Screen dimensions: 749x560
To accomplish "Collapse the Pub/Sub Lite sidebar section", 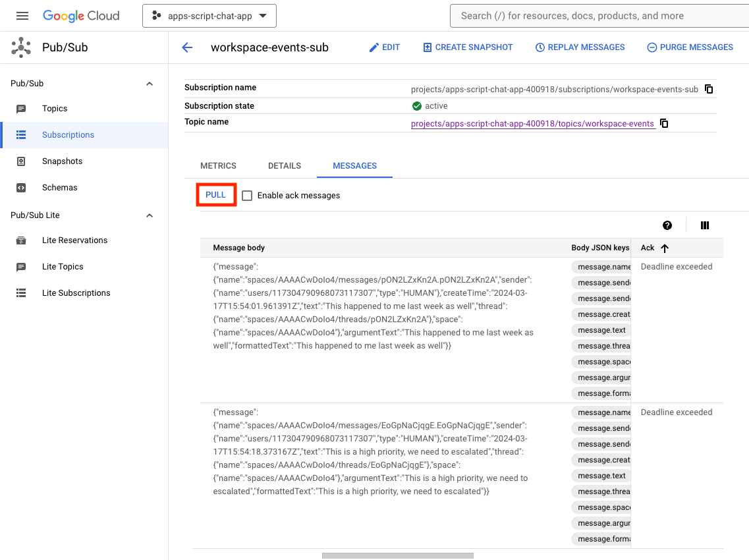I will (150, 215).
